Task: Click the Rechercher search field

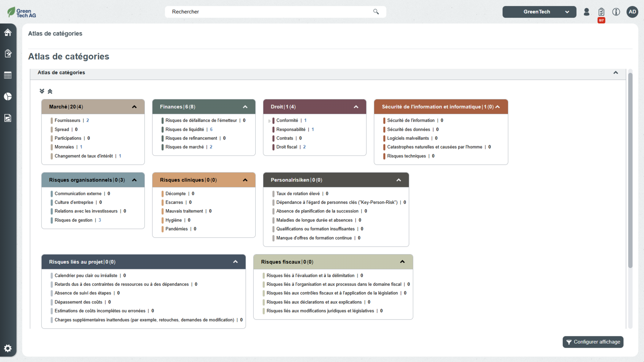Action: pyautogui.click(x=268, y=12)
